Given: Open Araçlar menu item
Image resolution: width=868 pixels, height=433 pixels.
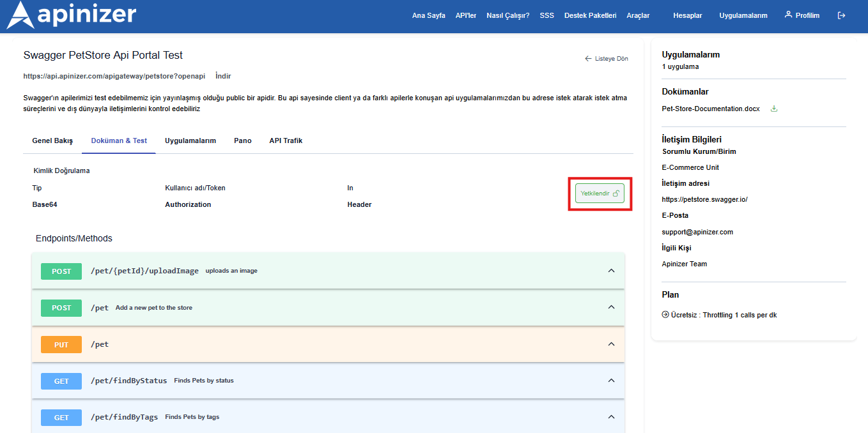Looking at the screenshot, I should [638, 15].
